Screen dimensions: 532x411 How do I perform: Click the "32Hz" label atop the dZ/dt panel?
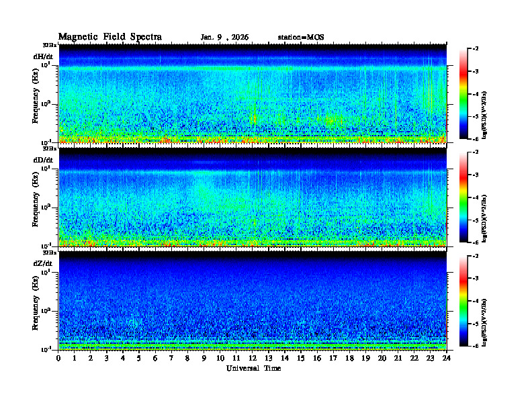click(x=50, y=253)
